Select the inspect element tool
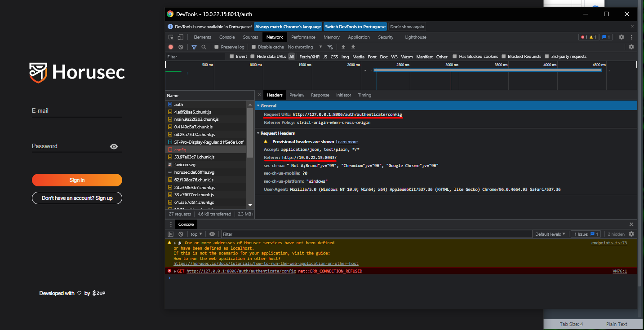Image resolution: width=644 pixels, height=330 pixels. pos(171,37)
